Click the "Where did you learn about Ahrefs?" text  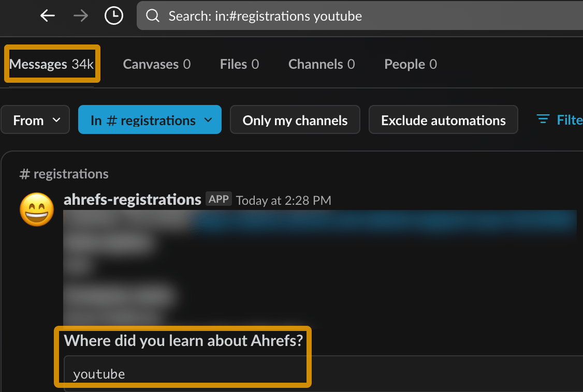[x=184, y=340]
